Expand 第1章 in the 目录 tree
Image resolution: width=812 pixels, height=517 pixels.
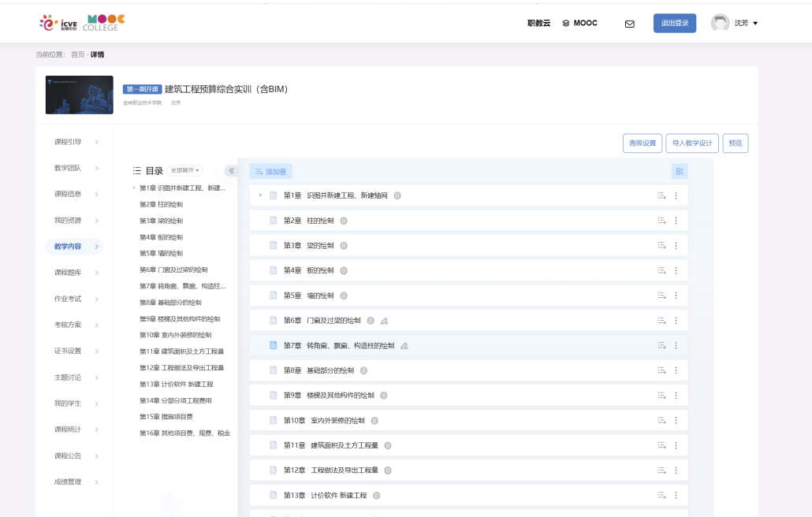(133, 188)
